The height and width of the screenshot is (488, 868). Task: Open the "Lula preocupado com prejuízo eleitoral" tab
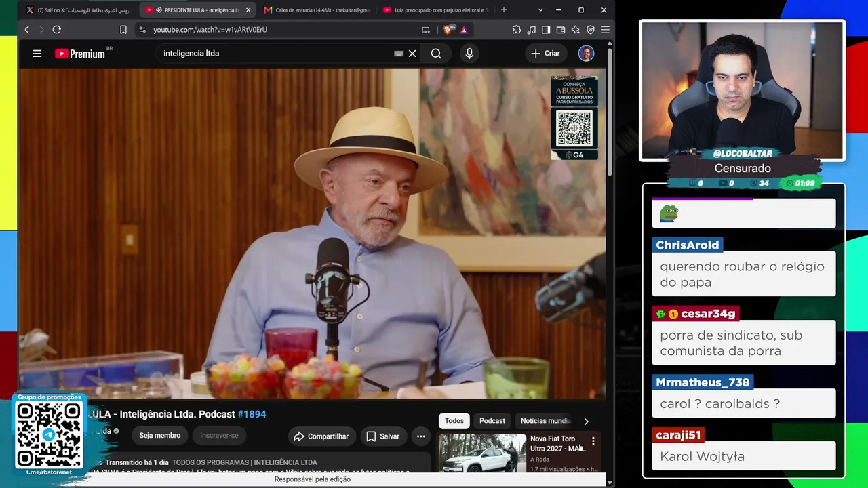pos(435,10)
